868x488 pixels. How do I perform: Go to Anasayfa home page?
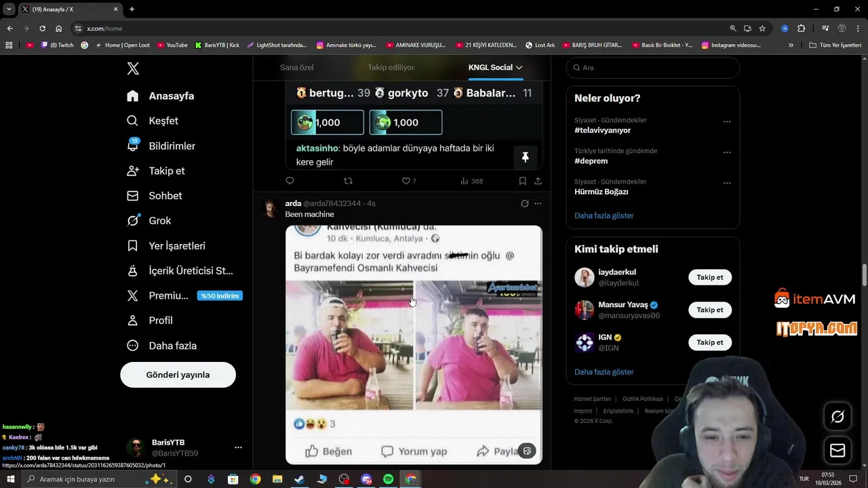161,96
